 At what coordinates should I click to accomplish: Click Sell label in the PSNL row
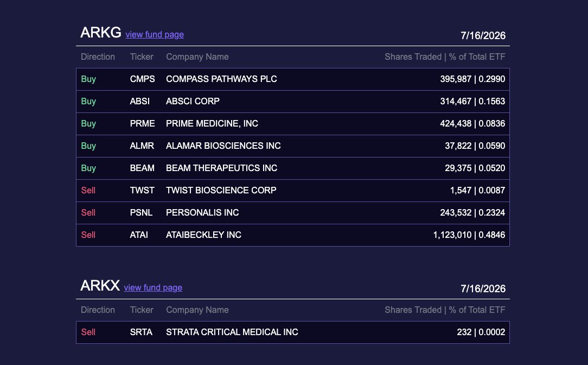tap(88, 212)
